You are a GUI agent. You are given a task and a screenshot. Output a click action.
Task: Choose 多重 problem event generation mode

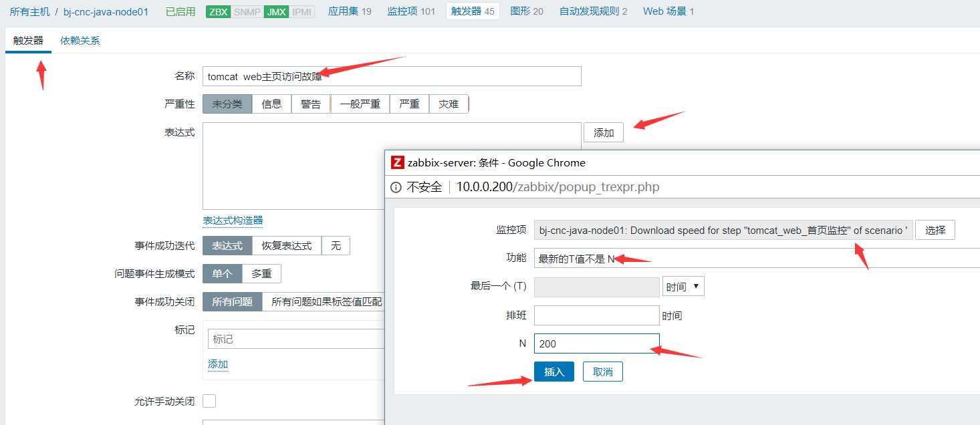tap(261, 274)
